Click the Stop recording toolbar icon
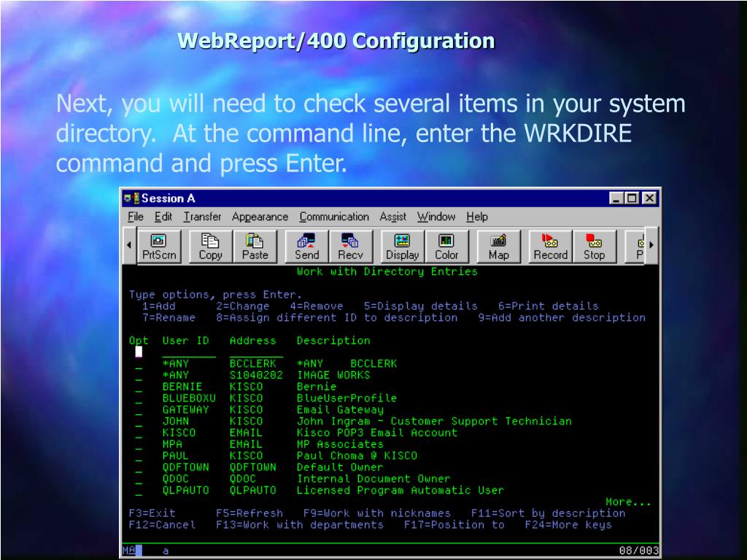Screen dimensions: 747x560 click(x=595, y=246)
